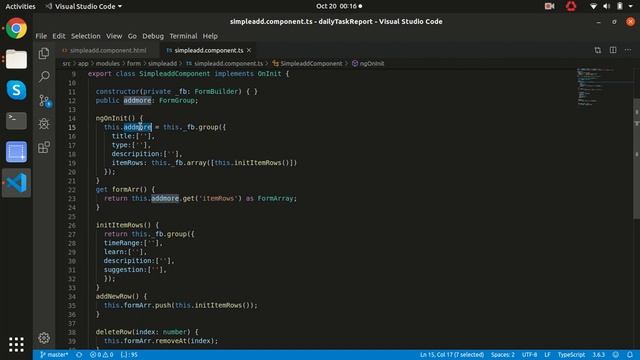The width and height of the screenshot is (640, 360).
Task: Click the formArr getter name on line 22
Action: (126, 190)
